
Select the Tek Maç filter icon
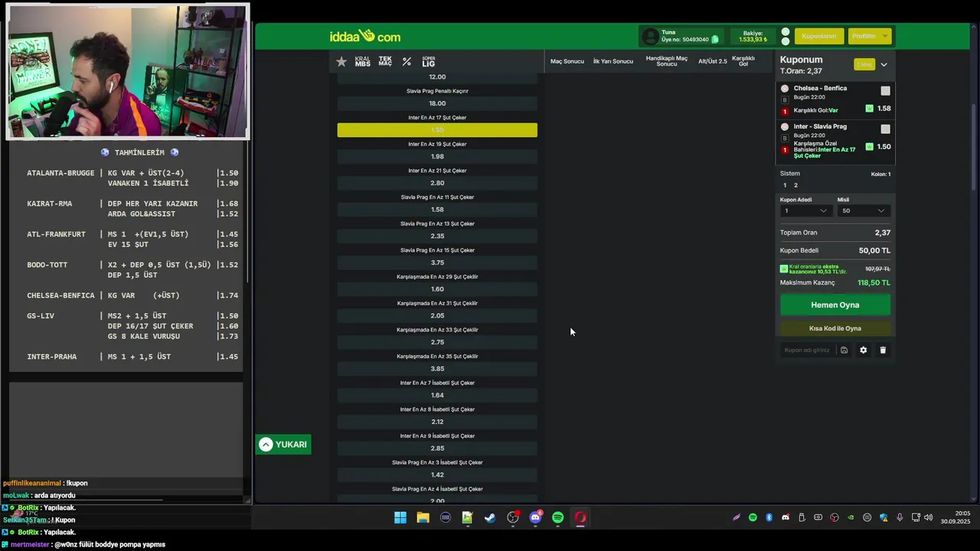click(385, 61)
